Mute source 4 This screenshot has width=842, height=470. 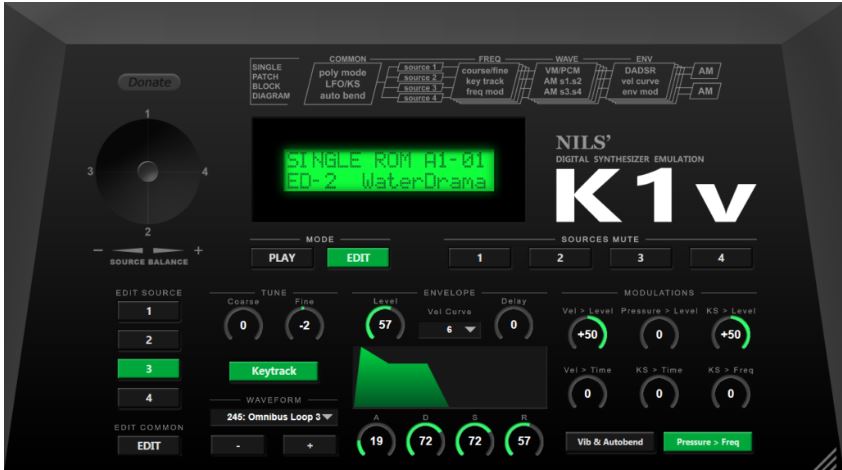(x=721, y=258)
